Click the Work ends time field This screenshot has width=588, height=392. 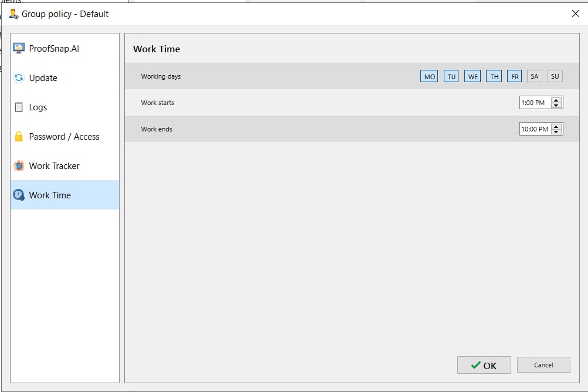click(534, 129)
